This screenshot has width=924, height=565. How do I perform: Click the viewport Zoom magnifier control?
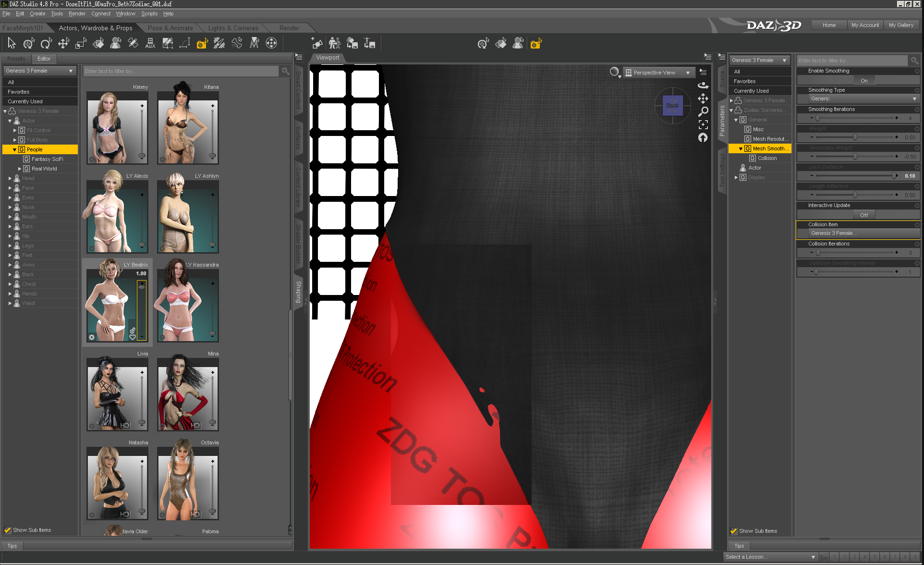coord(703,111)
